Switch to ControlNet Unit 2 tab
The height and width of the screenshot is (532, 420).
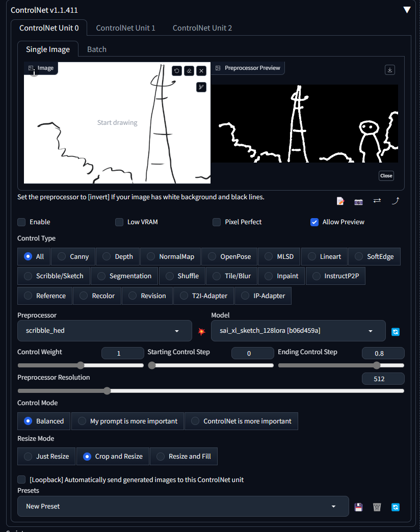pos(202,28)
